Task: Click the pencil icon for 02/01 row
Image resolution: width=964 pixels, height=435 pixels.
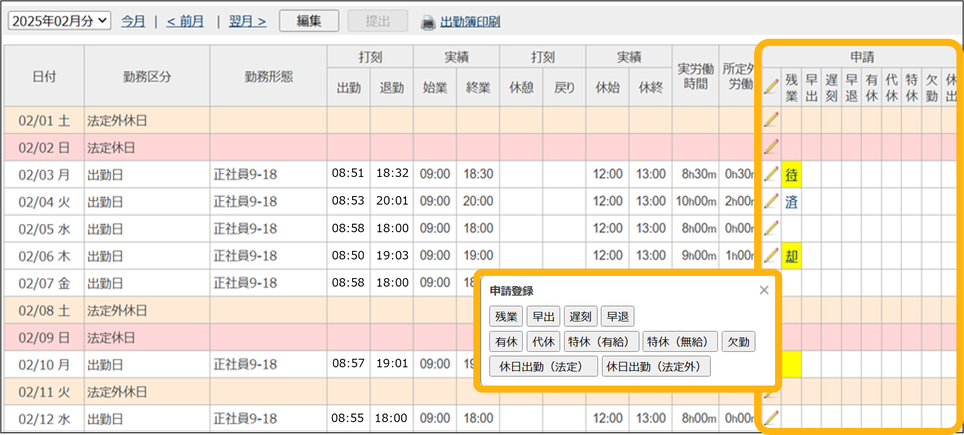Action: 771,120
